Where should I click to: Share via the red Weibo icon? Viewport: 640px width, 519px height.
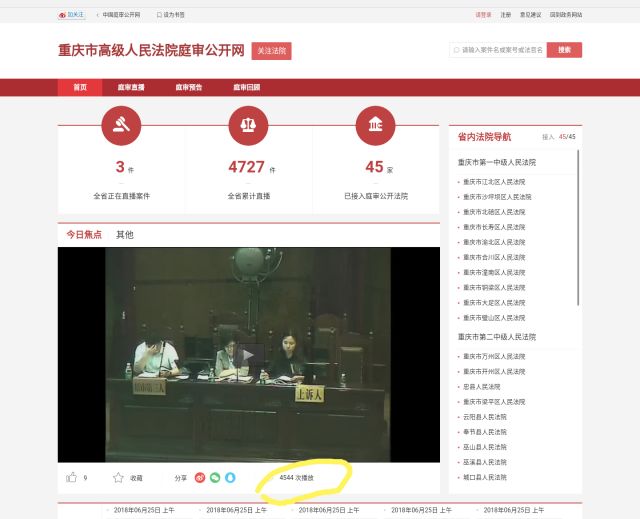click(x=200, y=477)
